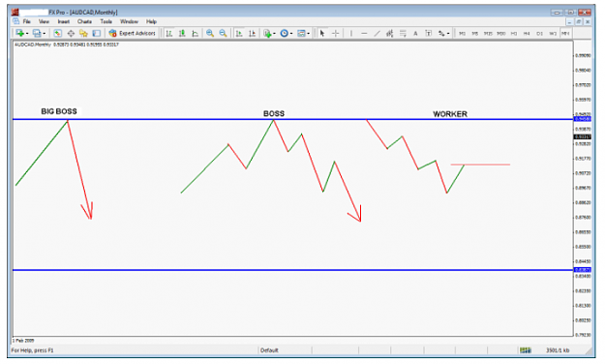The image size is (605, 364).
Task: Click the Templates icon
Action: coord(301,33)
